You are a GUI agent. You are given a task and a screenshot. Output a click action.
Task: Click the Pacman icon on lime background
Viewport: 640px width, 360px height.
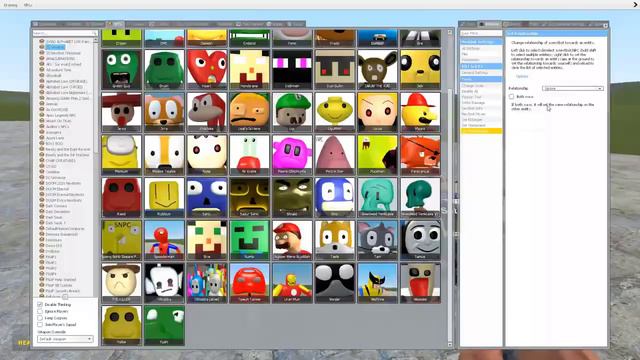click(378, 155)
